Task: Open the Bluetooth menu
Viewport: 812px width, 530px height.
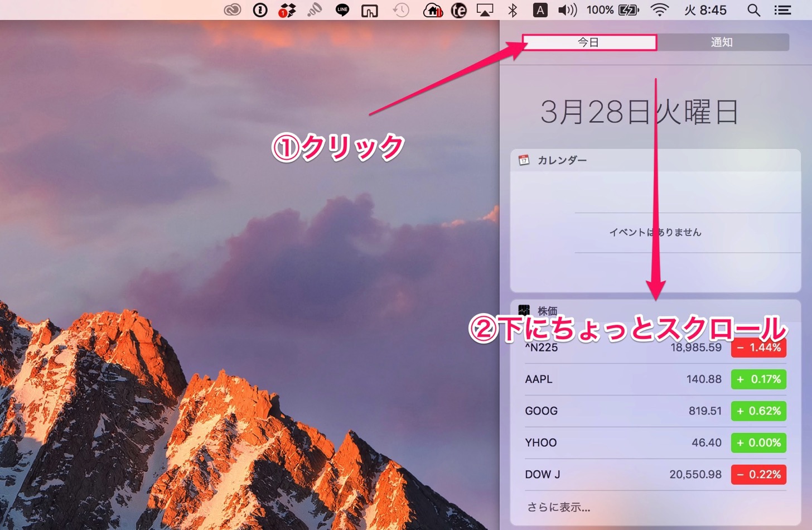Action: point(513,10)
